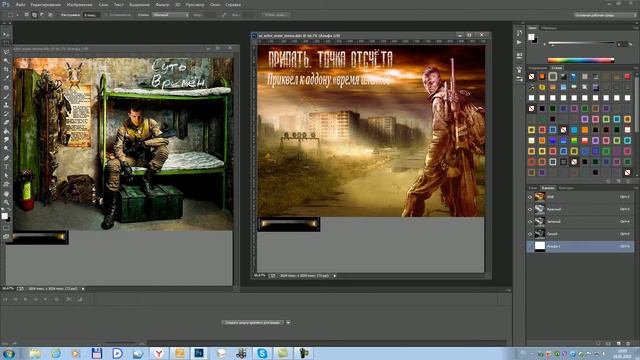Hide the Красный channel
Screen dimensions: 640x360
(530, 209)
